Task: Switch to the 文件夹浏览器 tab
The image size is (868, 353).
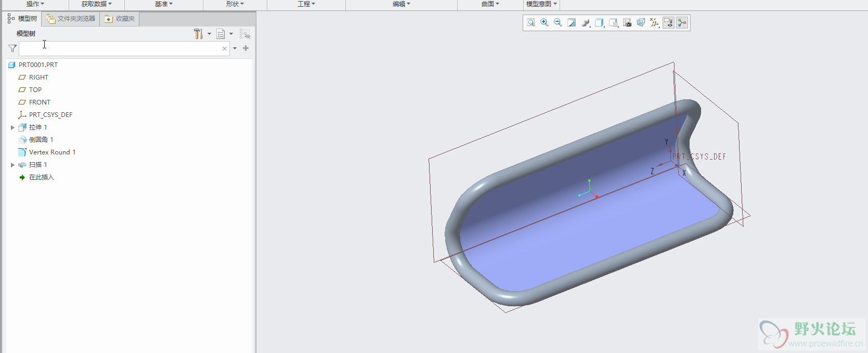Action: click(x=71, y=19)
